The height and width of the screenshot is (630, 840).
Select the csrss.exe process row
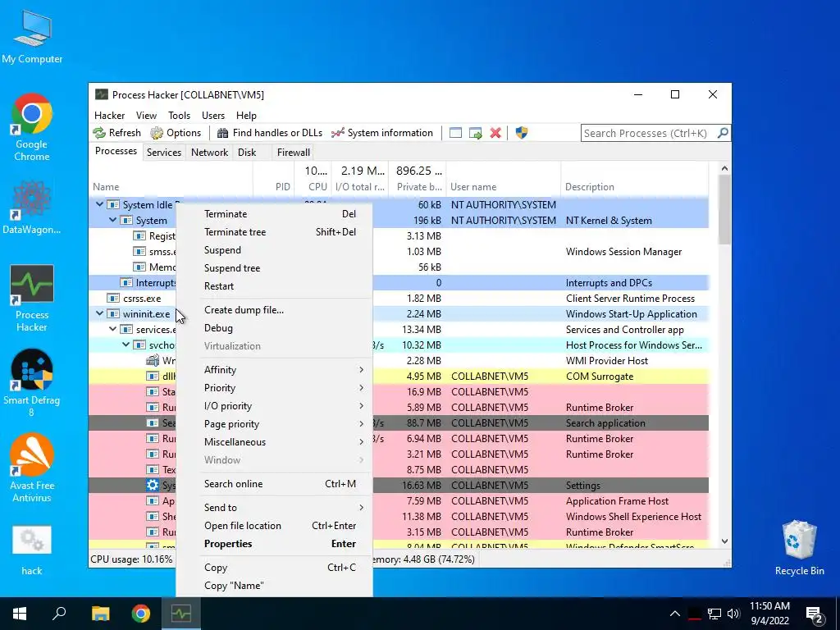[x=399, y=299]
